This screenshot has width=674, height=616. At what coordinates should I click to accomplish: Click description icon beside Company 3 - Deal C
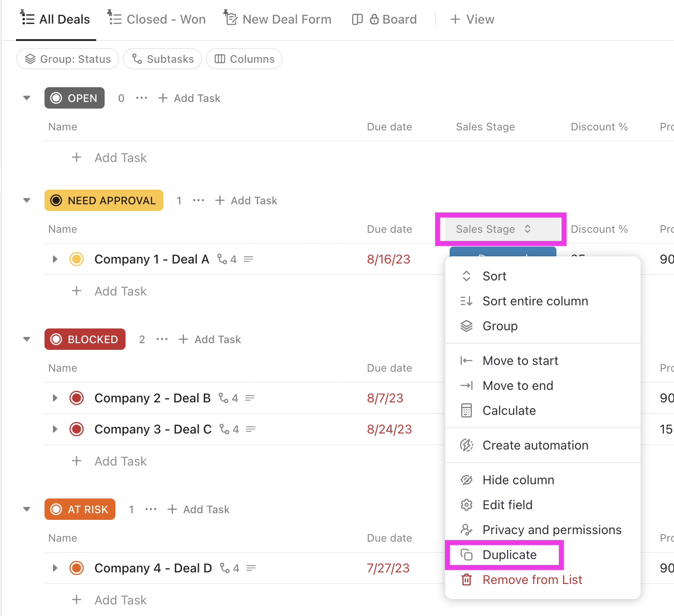pos(251,430)
